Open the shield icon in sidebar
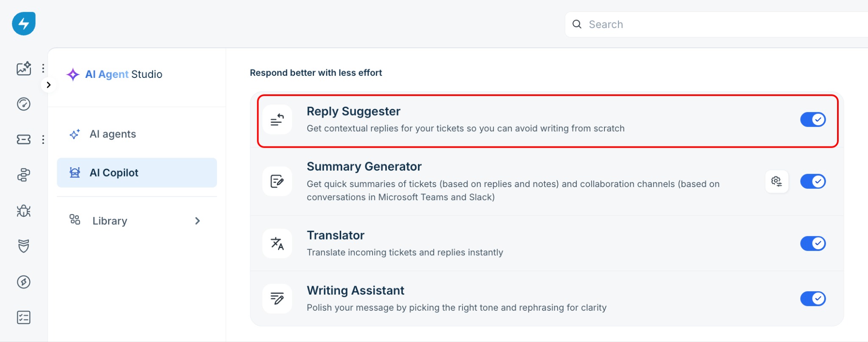Viewport: 868px width, 342px height. 24,246
